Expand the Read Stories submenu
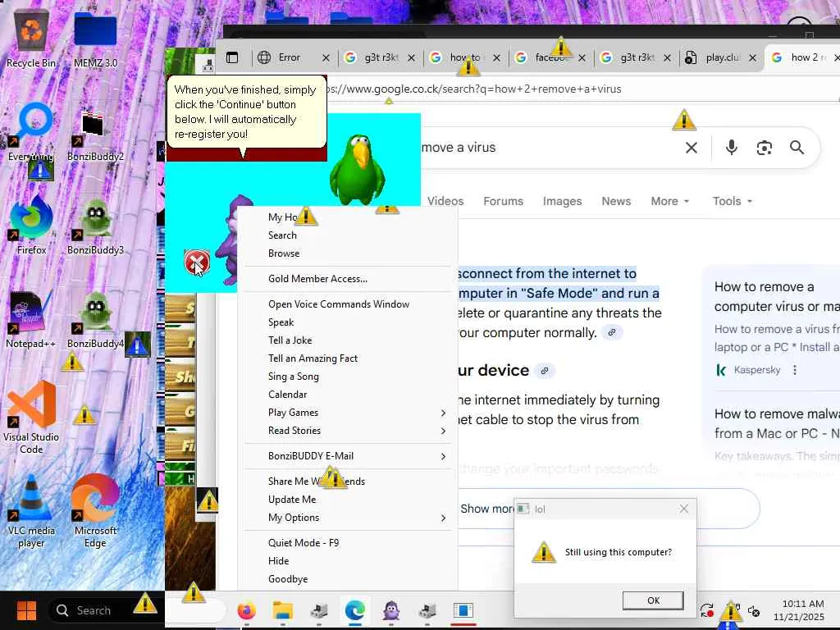 (x=443, y=431)
